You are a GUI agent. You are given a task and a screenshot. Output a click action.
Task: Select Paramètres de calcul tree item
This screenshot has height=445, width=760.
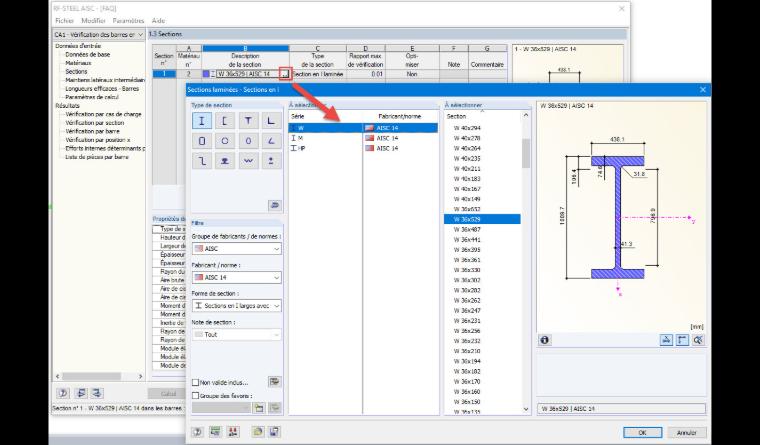pyautogui.click(x=92, y=97)
